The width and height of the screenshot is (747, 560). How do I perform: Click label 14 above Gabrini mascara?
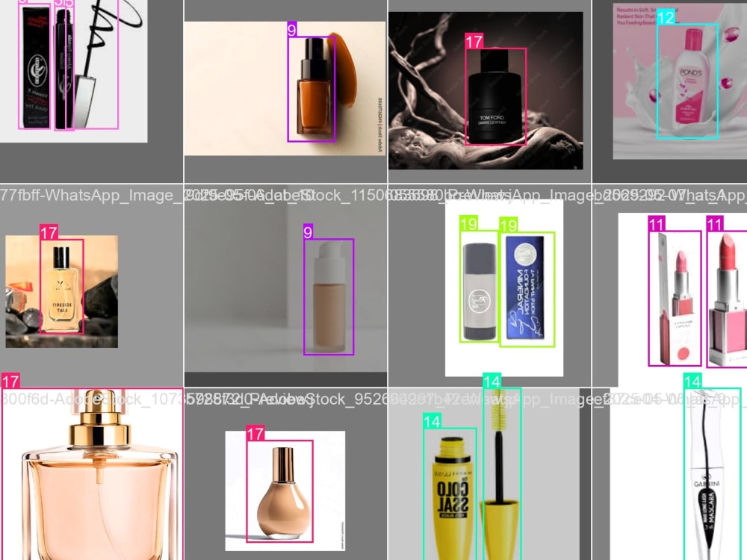click(692, 381)
